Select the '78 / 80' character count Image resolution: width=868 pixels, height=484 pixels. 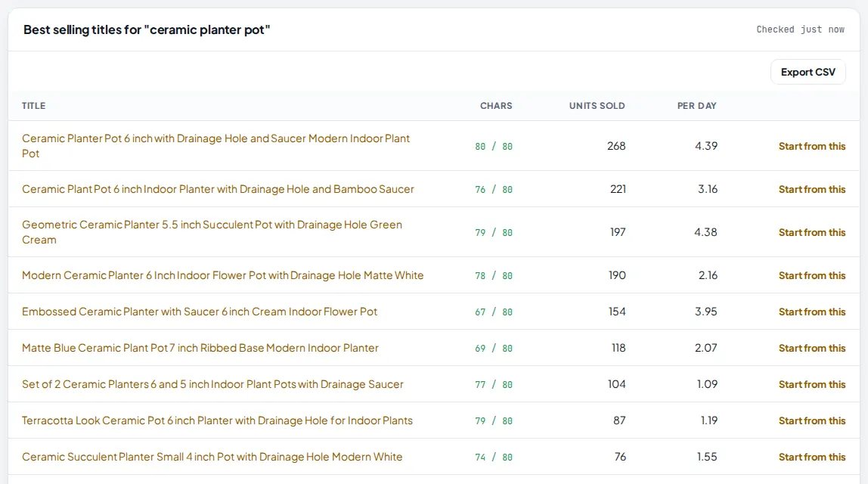point(494,276)
